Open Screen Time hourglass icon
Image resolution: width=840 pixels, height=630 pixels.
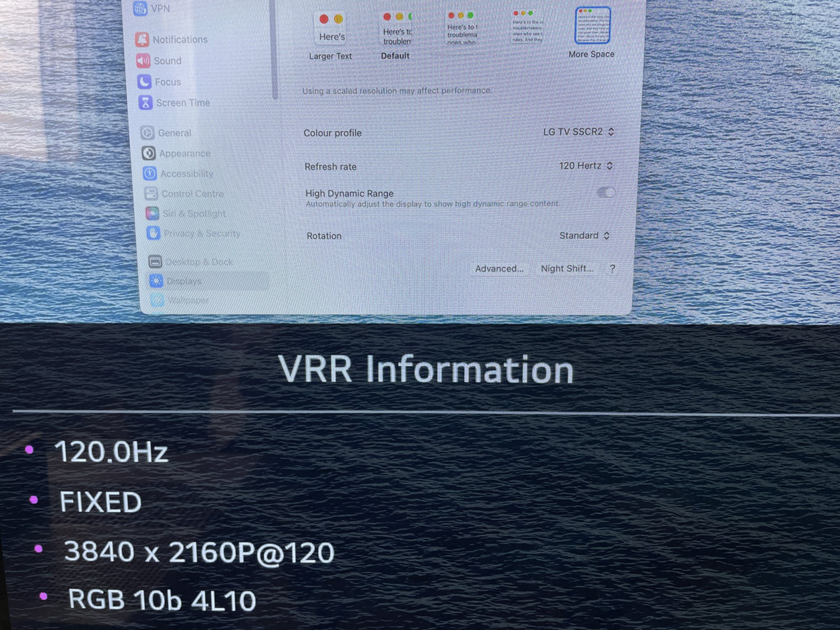pos(145,102)
